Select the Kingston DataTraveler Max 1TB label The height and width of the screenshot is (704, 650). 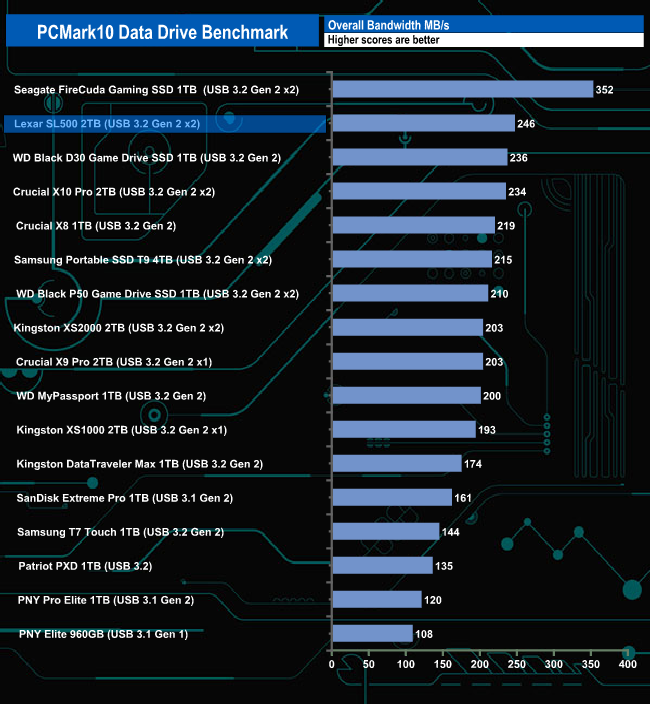[140, 464]
